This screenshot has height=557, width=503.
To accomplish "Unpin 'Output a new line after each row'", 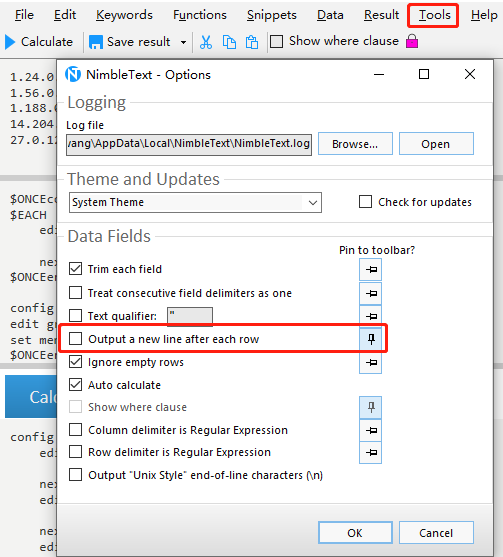I will click(371, 339).
